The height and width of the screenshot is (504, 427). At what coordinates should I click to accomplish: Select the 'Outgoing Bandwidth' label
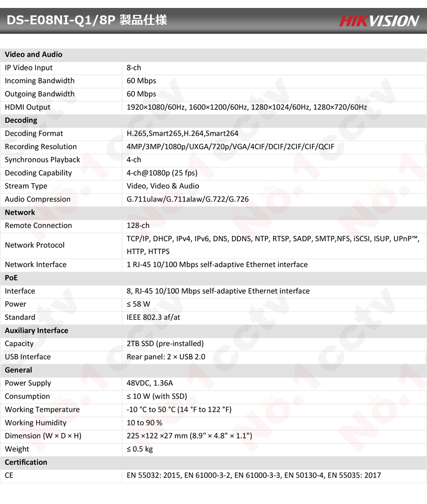(40, 94)
